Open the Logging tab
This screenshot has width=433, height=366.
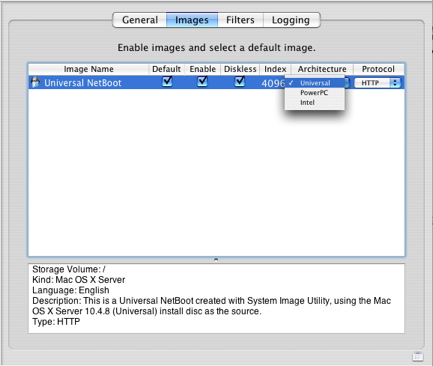coord(291,20)
